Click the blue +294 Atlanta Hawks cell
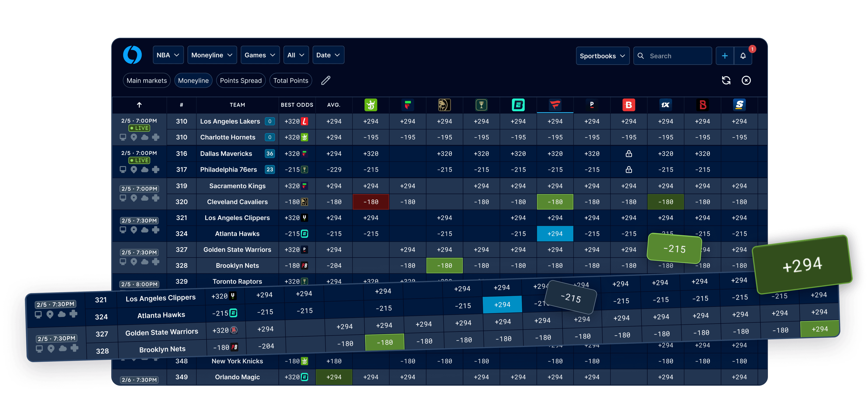Viewport: 868px width, 420px height. click(555, 234)
